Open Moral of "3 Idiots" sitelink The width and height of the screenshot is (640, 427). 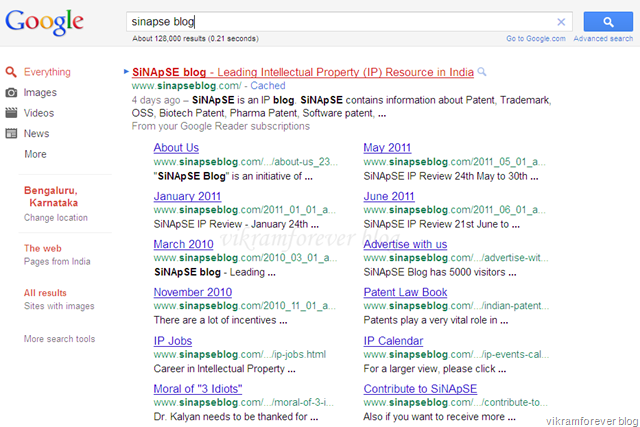[198, 389]
